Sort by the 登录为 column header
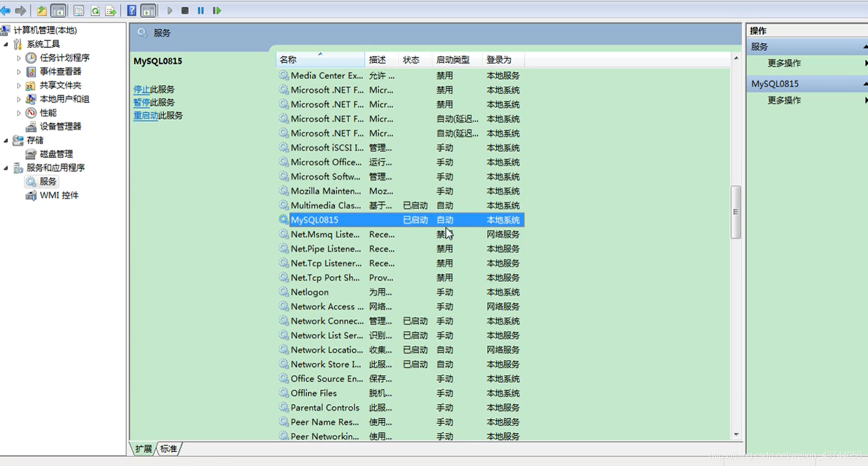Screen dimensions: 868x466 tap(503, 60)
